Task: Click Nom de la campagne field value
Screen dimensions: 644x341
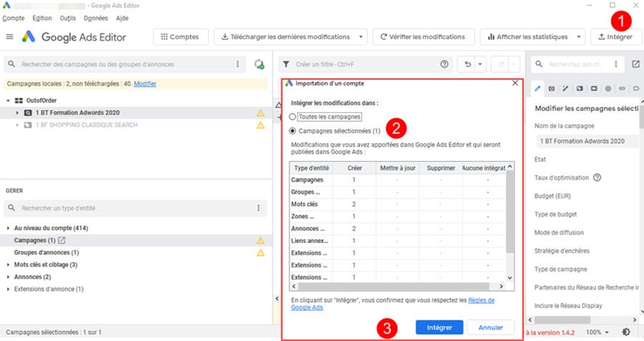Action: coord(587,141)
